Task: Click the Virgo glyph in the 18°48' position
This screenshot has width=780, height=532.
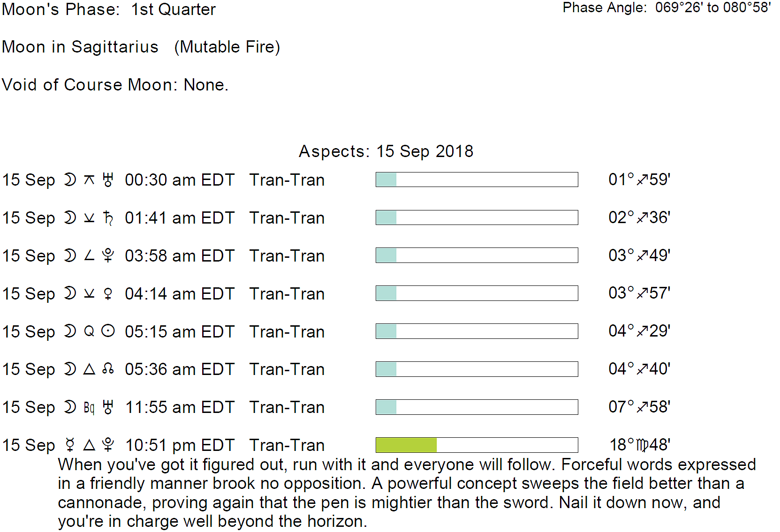Action: (x=642, y=445)
